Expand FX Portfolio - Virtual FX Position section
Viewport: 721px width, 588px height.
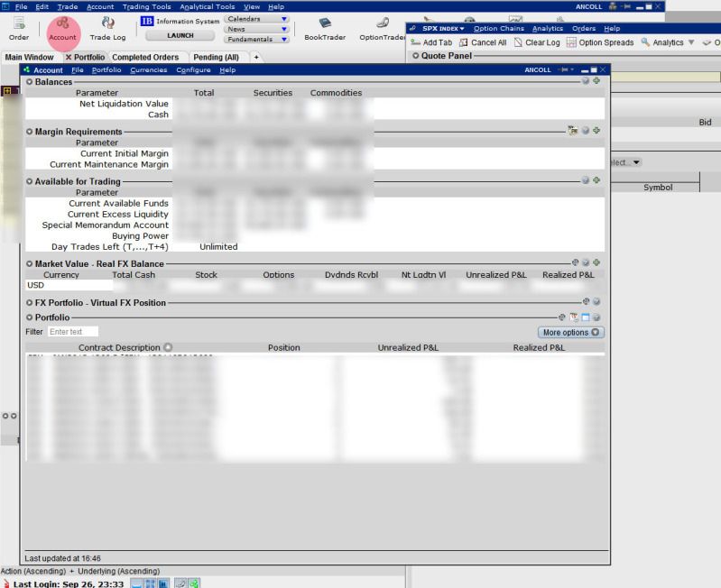click(30, 303)
